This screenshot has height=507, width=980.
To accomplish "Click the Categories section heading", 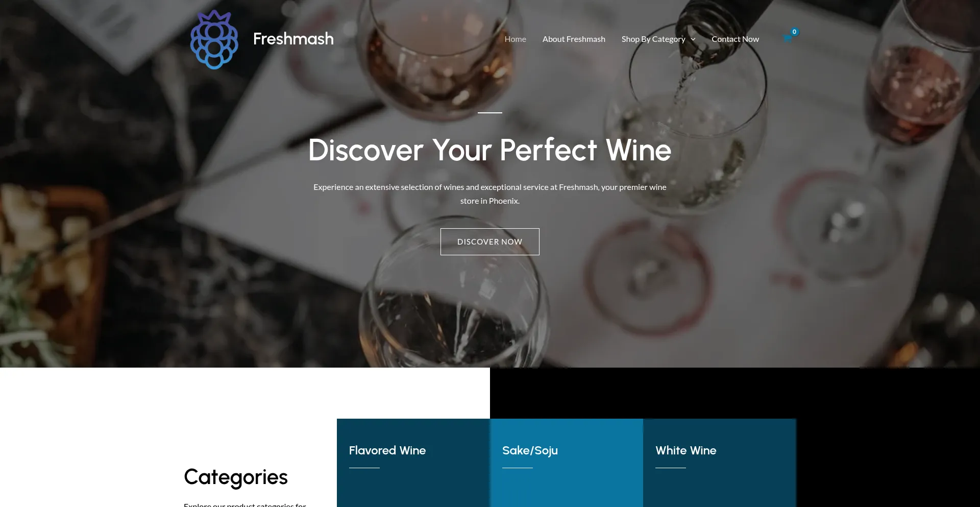I will 236,477.
